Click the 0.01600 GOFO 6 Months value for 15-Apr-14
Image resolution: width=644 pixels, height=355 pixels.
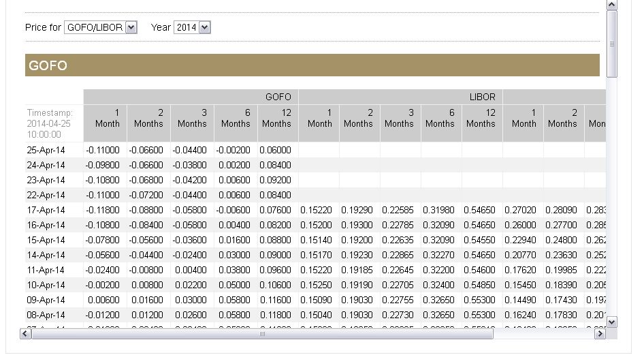(x=234, y=240)
